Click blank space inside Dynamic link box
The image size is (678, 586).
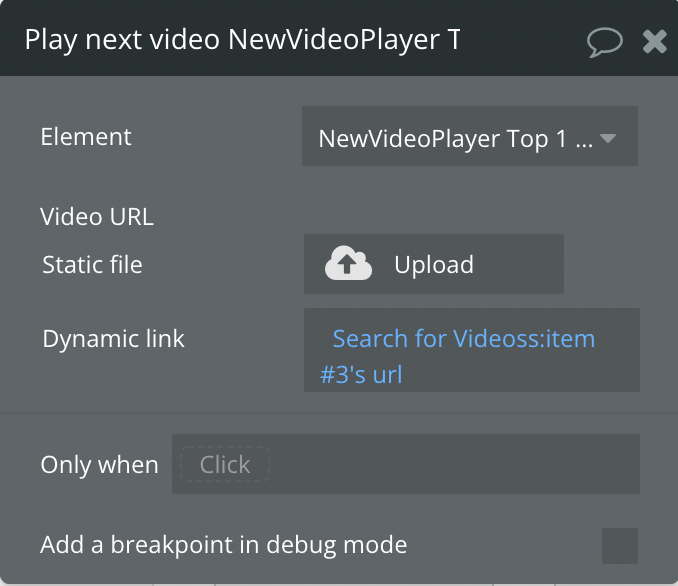pos(519,375)
